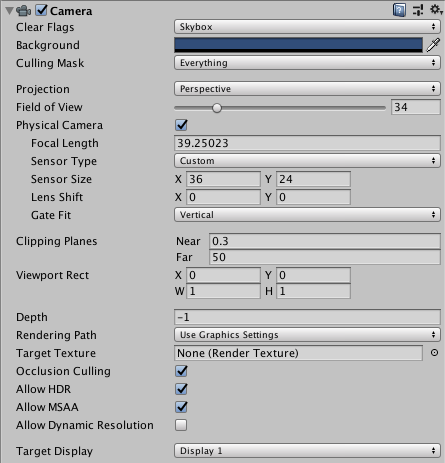Open the Culling Mask dropdown
Screen dimensions: 445x463
[307, 63]
